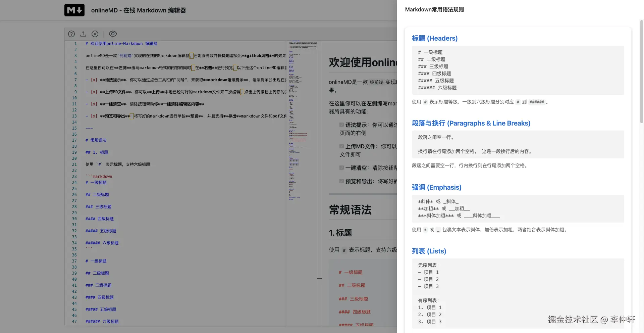Screen dimensions: 644x333
Task: Click the ordered example '2. 项目 2'
Action: 430,315
